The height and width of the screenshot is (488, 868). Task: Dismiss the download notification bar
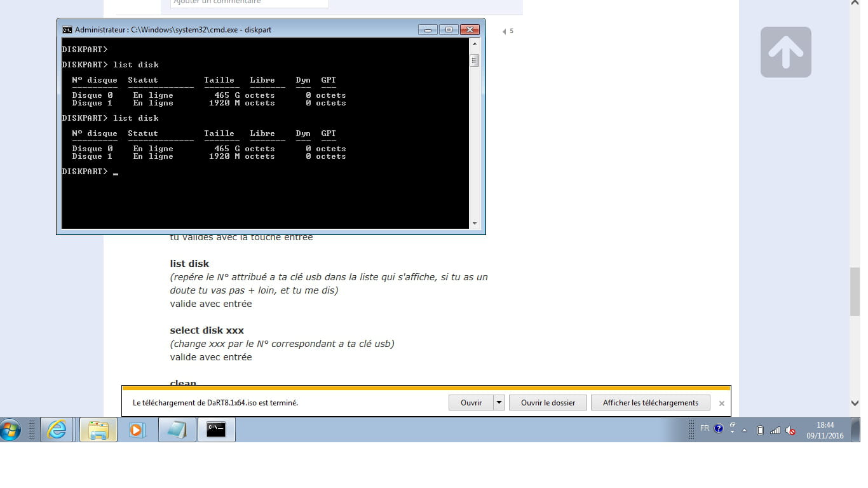[x=722, y=403]
